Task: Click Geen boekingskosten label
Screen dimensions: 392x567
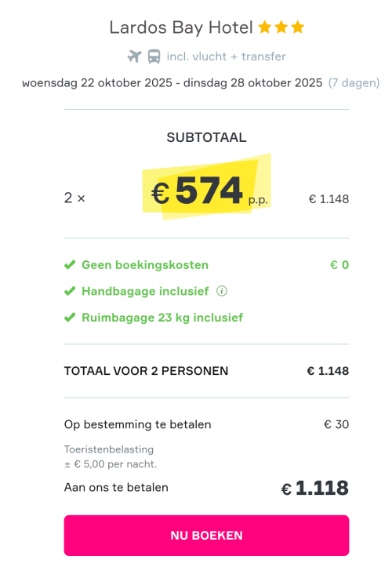Action: (x=145, y=265)
